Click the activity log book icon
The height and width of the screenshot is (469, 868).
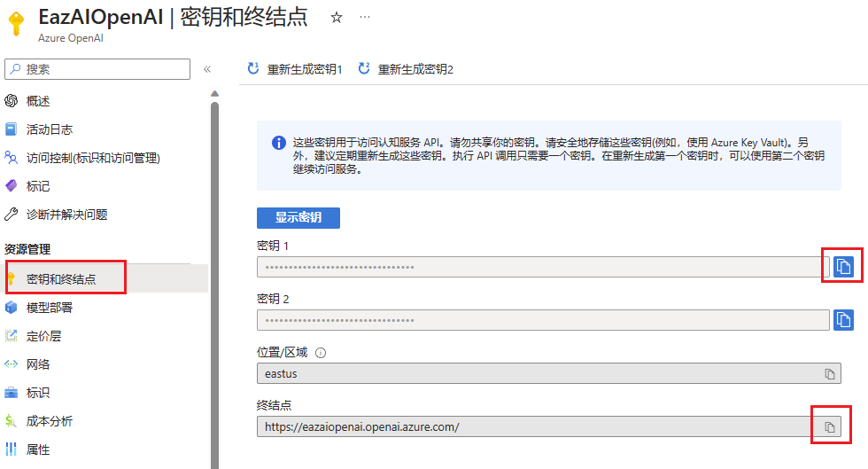(11, 129)
